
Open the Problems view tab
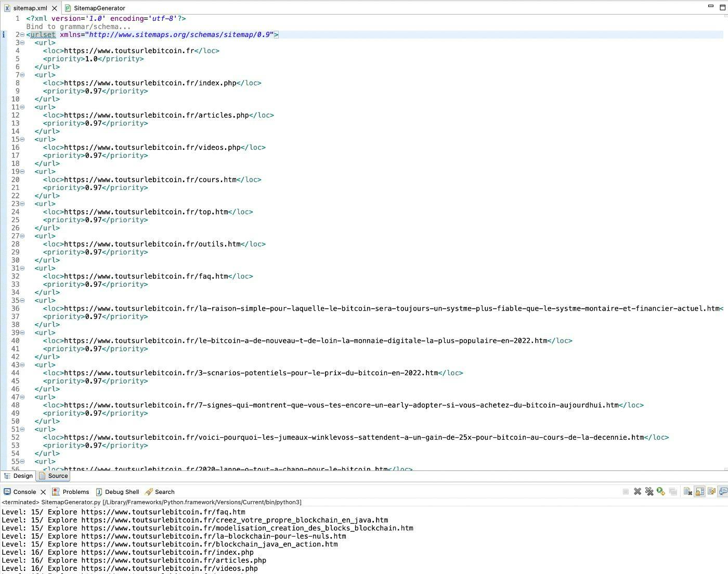(x=75, y=492)
